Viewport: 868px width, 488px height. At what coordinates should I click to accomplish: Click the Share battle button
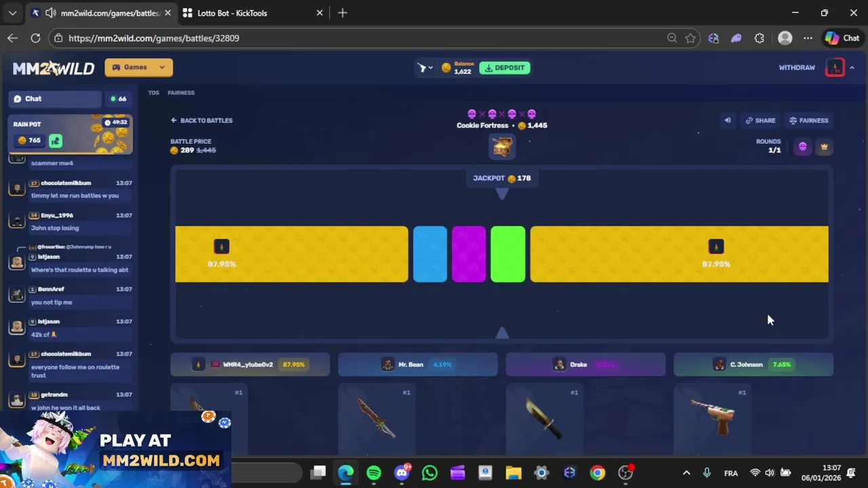click(760, 121)
